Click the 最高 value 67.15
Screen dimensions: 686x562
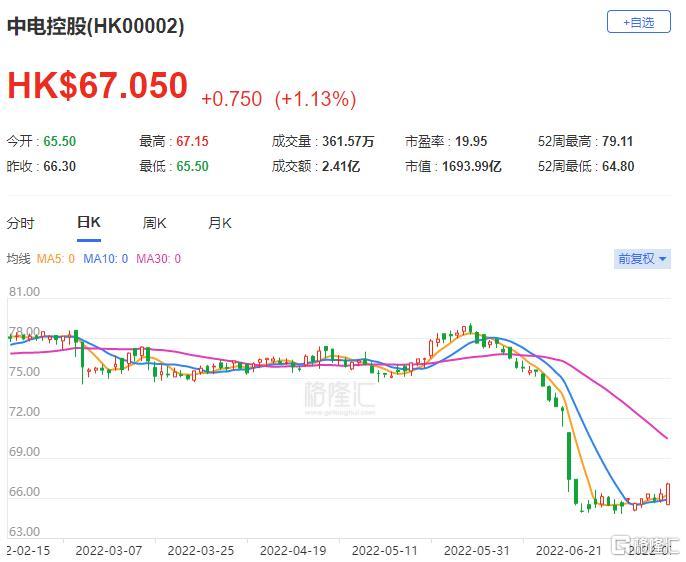(x=192, y=141)
